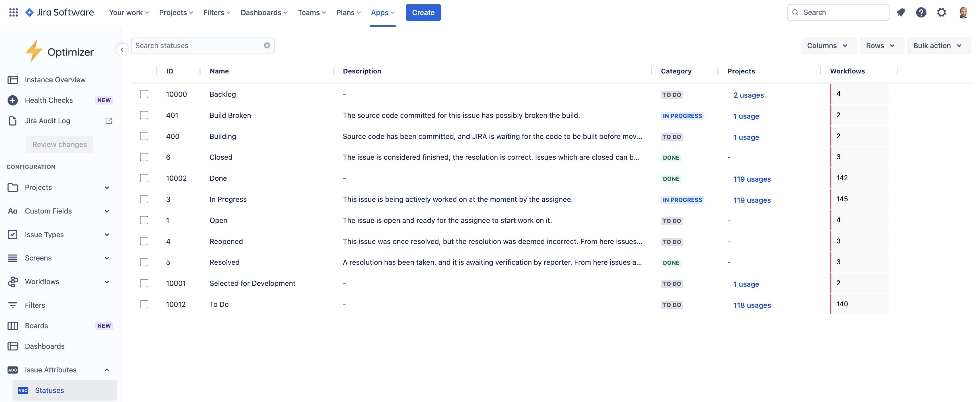The width and height of the screenshot is (980, 402).
Task: Click the Health Checks plus icon
Action: 13,100
